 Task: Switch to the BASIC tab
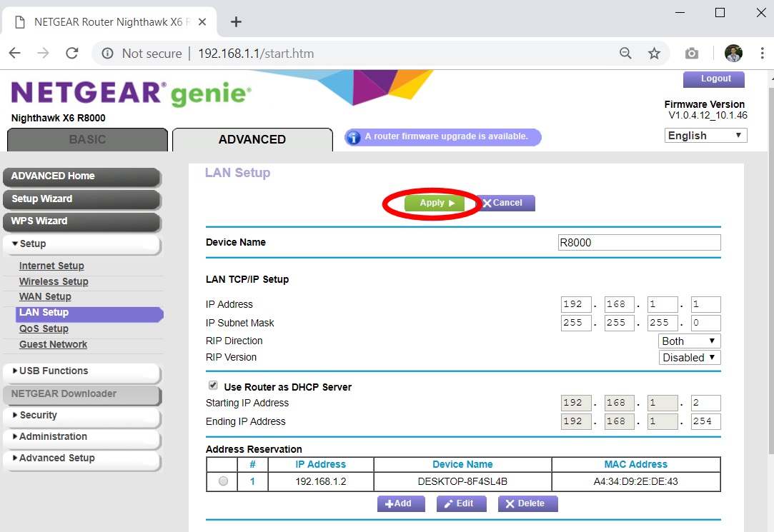(x=87, y=140)
